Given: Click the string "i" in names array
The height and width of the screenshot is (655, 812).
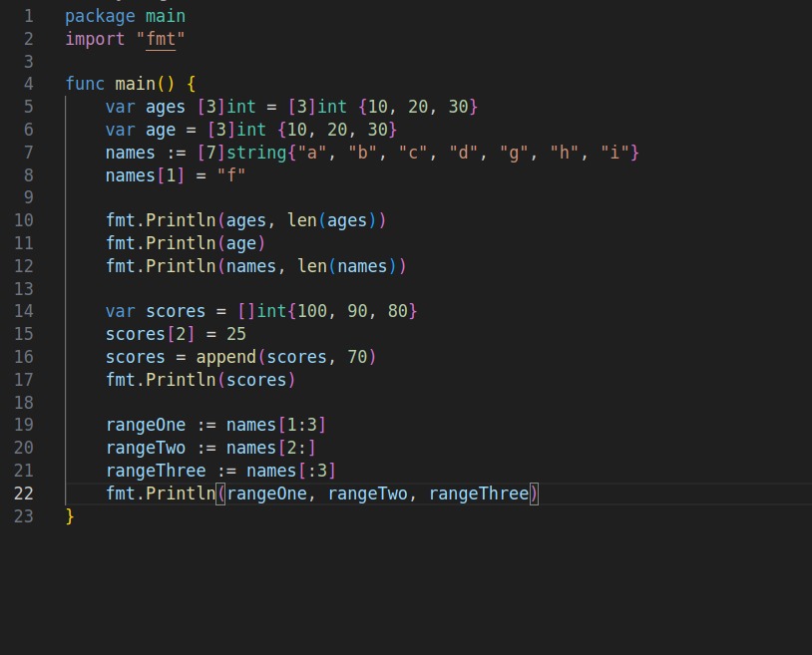Looking at the screenshot, I should point(614,153).
